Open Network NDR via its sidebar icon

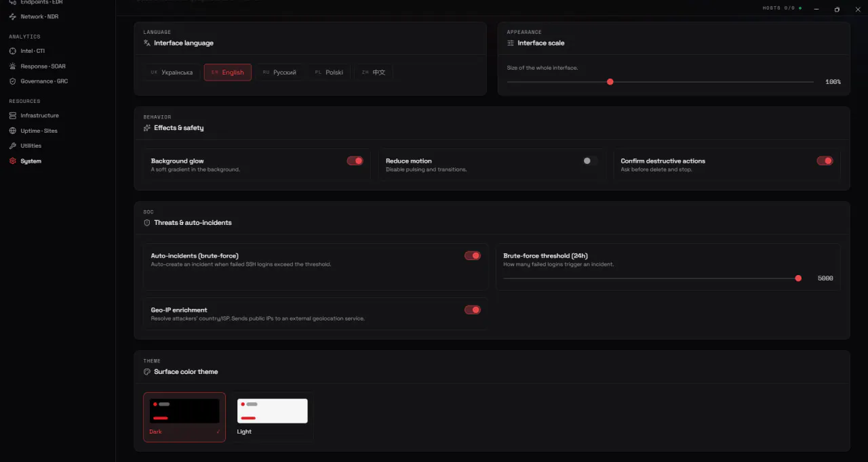coord(13,16)
